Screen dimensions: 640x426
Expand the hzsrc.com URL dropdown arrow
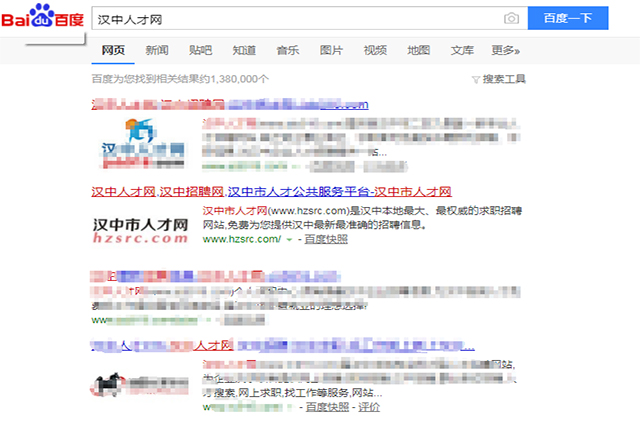click(289, 240)
